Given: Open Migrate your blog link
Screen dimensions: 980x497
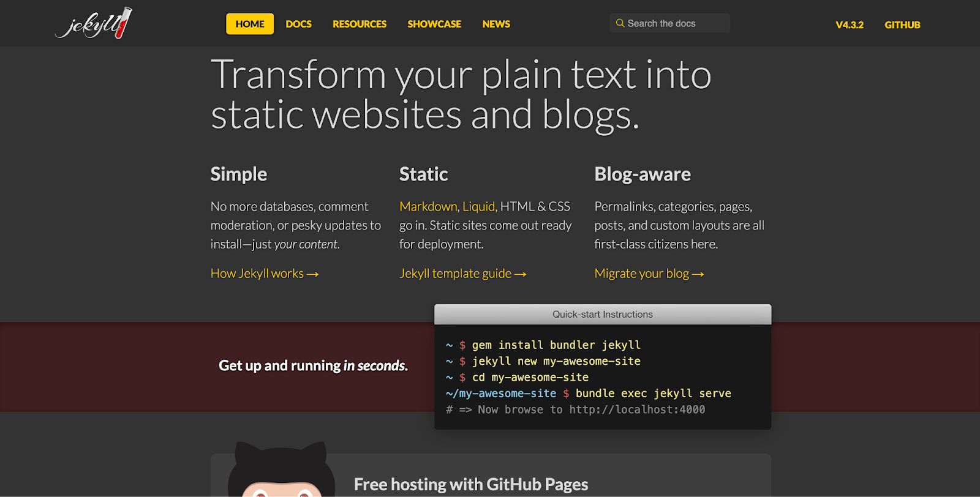Looking at the screenshot, I should tap(649, 273).
